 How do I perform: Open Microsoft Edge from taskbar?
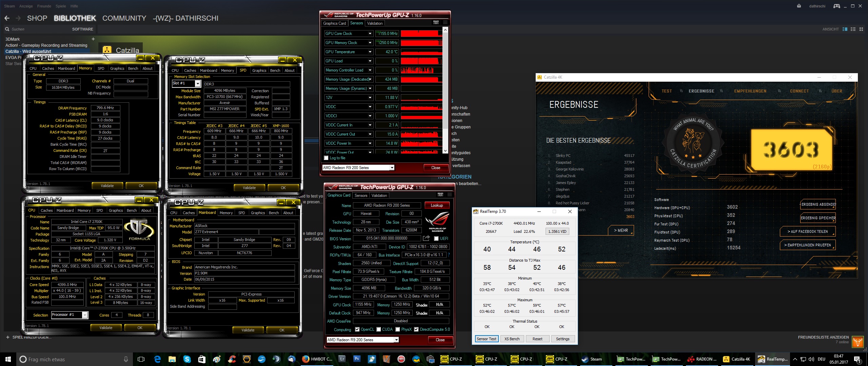click(157, 359)
